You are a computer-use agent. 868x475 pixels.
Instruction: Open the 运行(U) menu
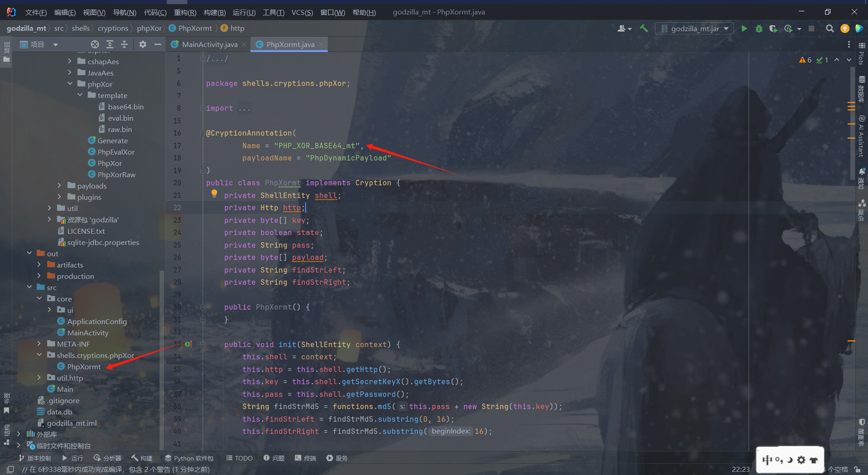click(x=244, y=12)
